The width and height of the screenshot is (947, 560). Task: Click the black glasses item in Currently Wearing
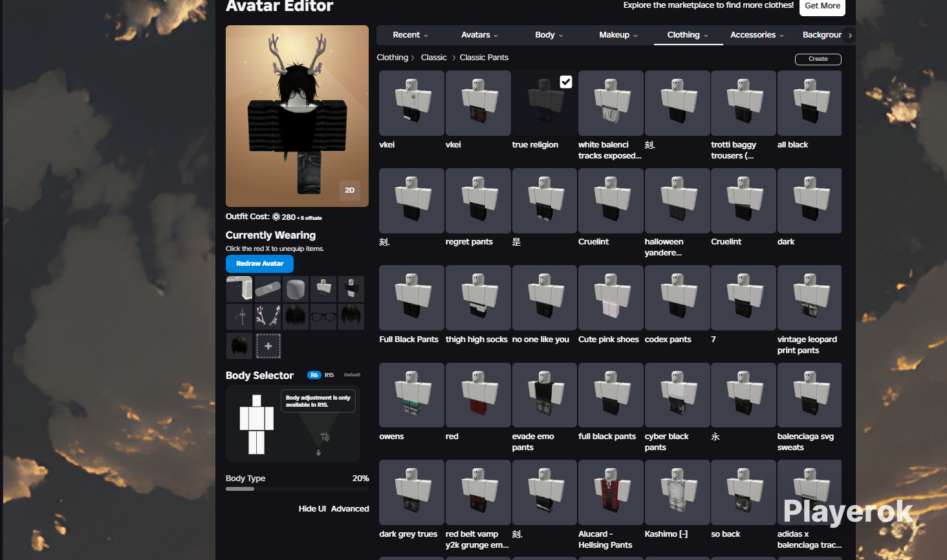323,317
